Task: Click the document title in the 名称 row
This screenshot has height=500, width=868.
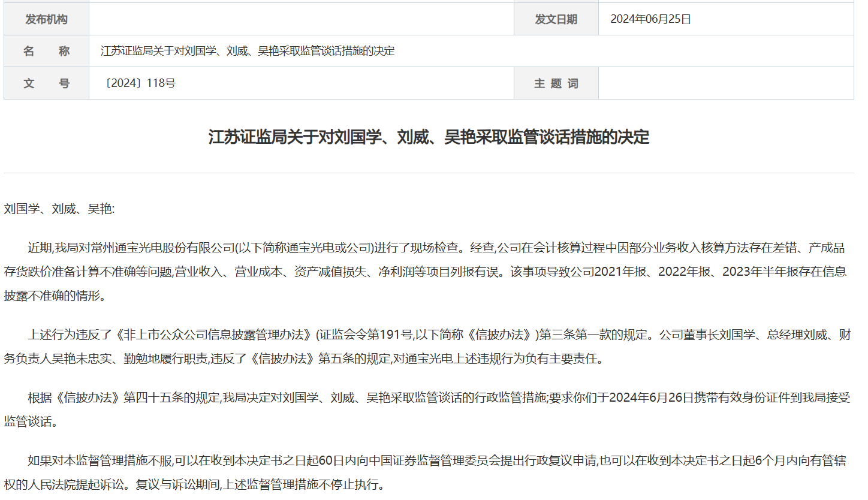Action: 248,51
